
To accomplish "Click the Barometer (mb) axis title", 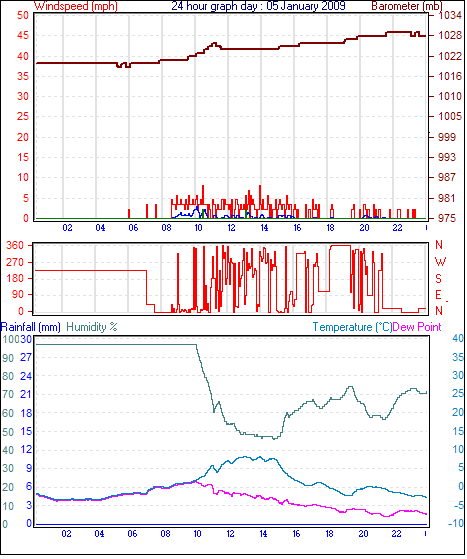I will (x=407, y=6).
